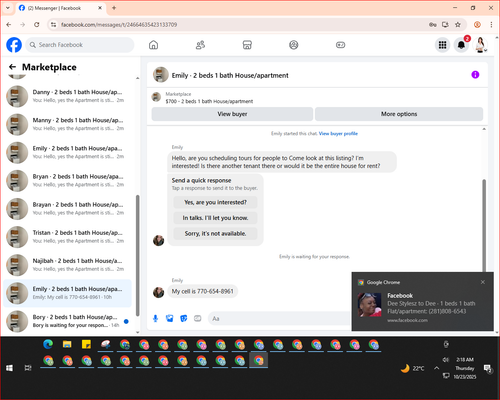Screen dimensions: 500x400
Task: Open the Facebook menu grid icon
Action: [x=442, y=45]
